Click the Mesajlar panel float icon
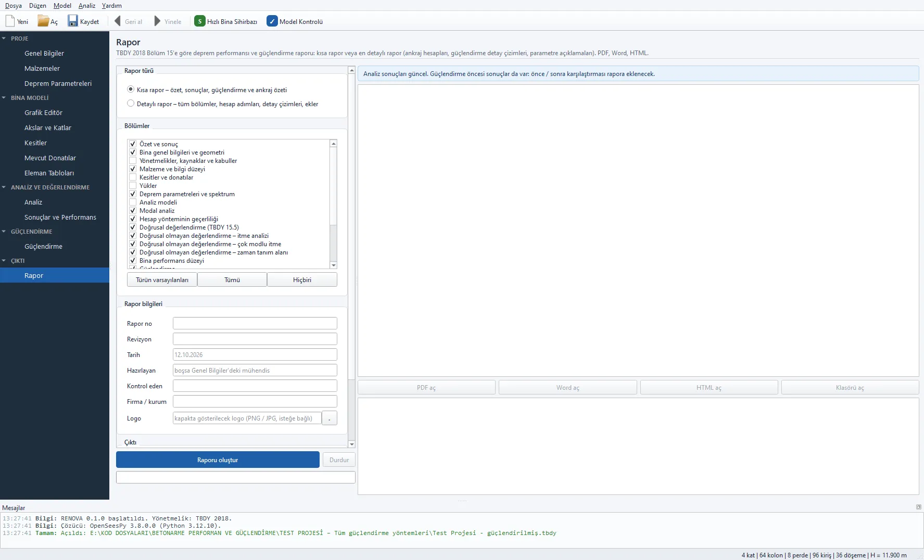Screen dimensions: 924x560 tap(918, 507)
